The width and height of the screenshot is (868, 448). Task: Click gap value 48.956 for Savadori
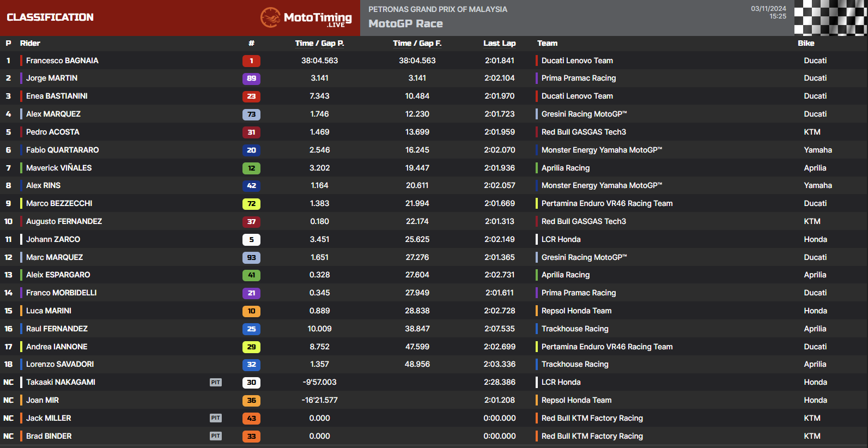pyautogui.click(x=417, y=364)
